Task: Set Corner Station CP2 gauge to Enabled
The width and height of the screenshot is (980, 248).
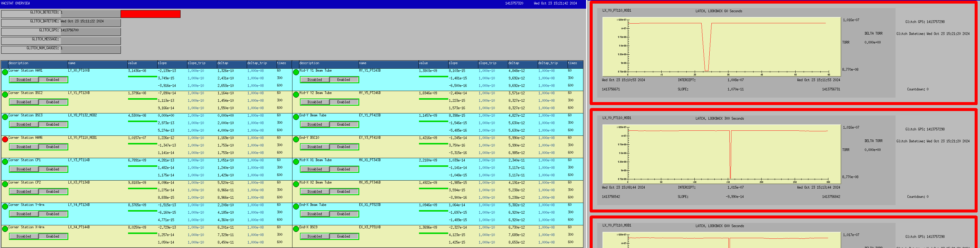Action: click(53, 192)
